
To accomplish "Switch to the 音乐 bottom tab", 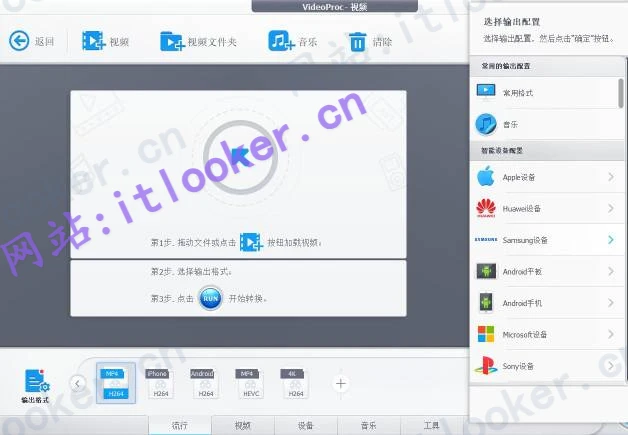I will click(x=369, y=425).
